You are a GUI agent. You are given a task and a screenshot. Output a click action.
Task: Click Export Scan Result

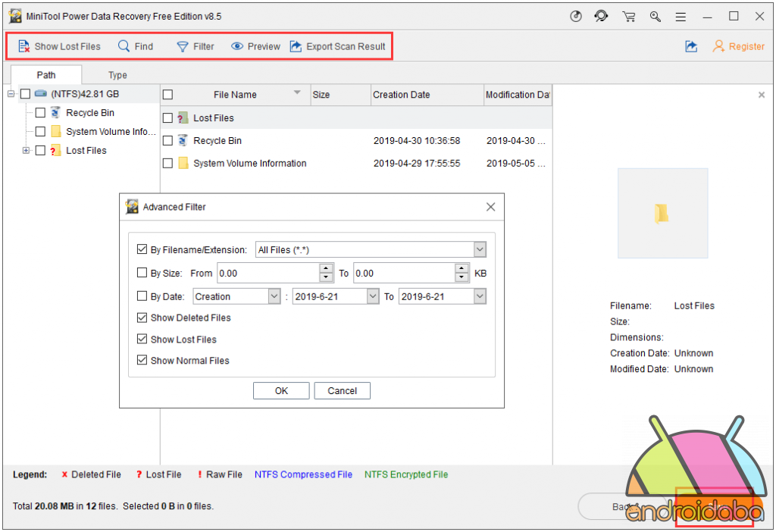tap(337, 46)
